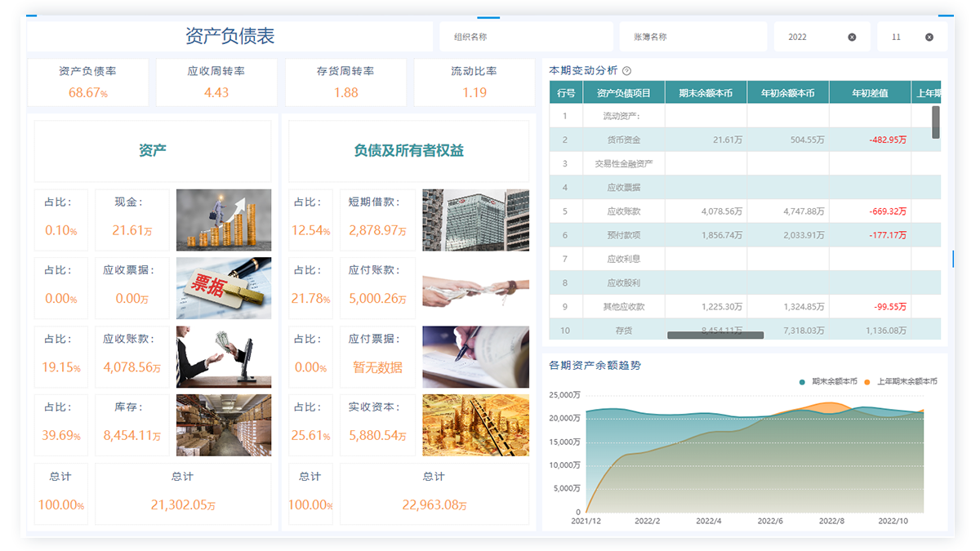Click the 短期借款 2,878.97万 value
Viewport: 980px width, 551px height.
click(x=377, y=231)
